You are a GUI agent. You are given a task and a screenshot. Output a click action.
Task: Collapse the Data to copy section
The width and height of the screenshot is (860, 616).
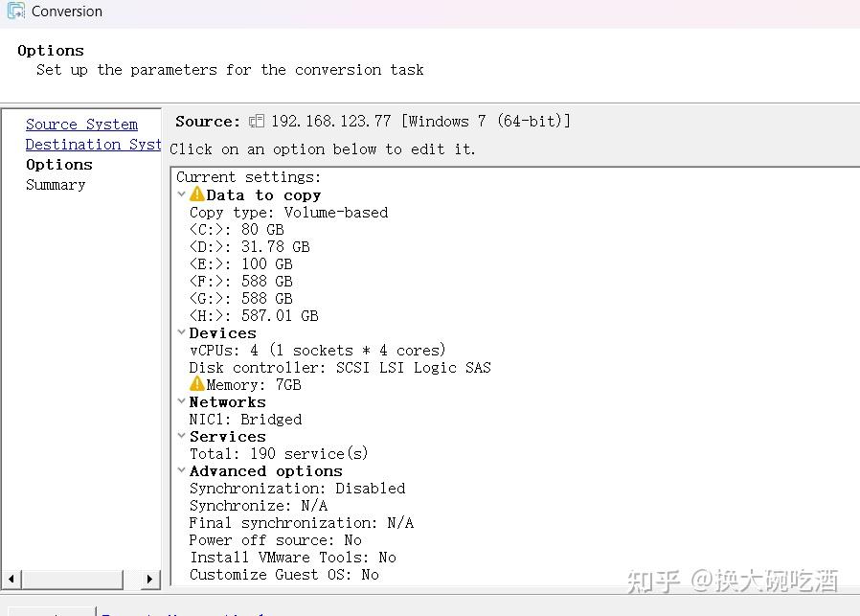point(182,194)
